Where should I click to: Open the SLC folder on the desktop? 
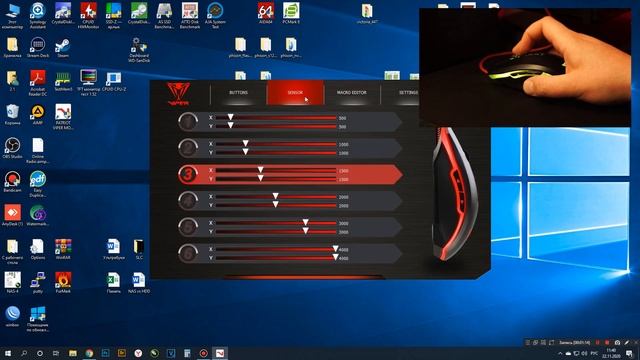(139, 249)
